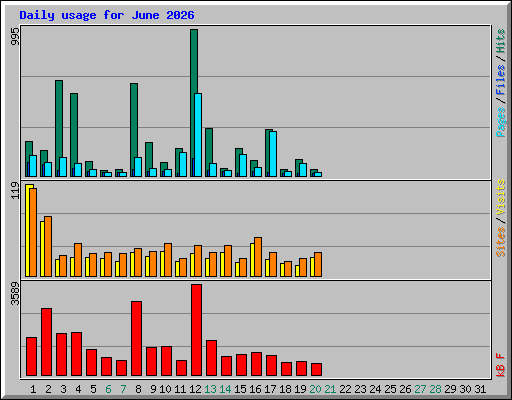This screenshot has width=512, height=400.
Task: Click day label 22 on the x-axis
Action: pyautogui.click(x=345, y=389)
